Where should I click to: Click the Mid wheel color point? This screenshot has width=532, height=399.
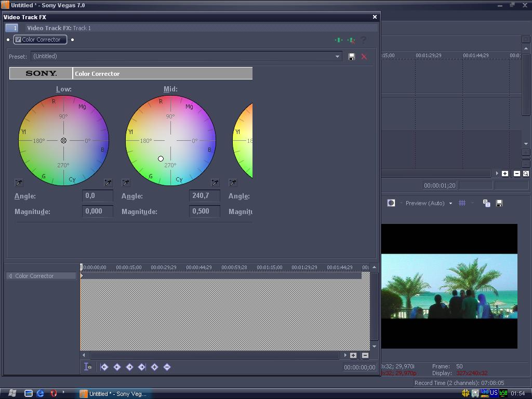pyautogui.click(x=161, y=158)
